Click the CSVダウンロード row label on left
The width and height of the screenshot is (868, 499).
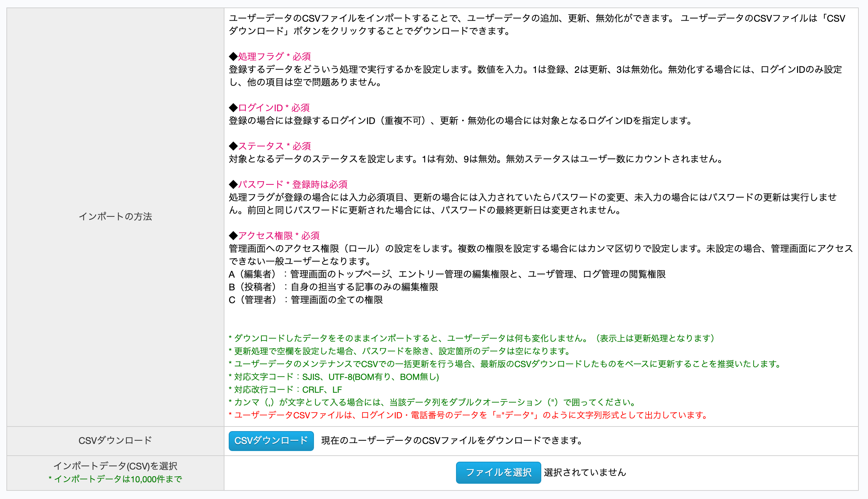click(115, 441)
